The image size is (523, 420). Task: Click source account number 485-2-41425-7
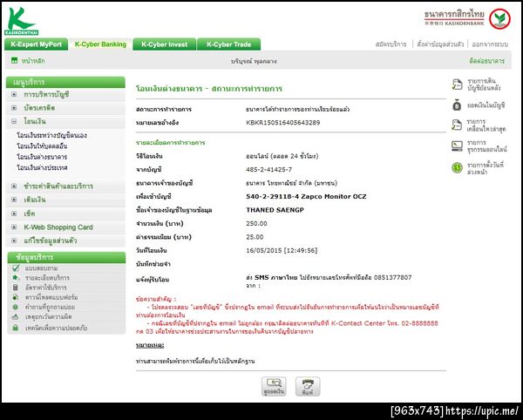(268, 169)
